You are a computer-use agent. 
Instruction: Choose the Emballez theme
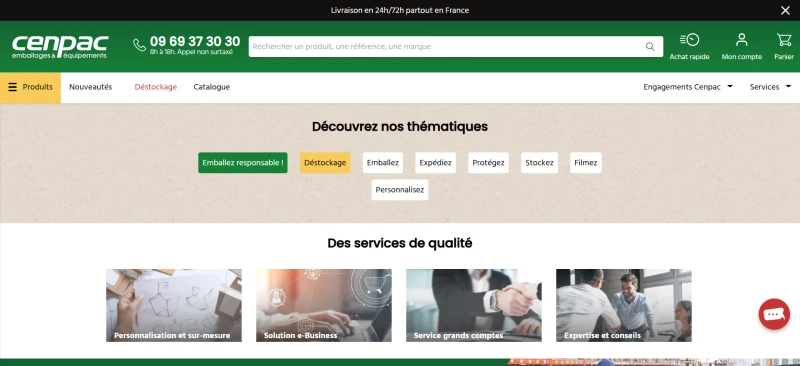click(383, 163)
